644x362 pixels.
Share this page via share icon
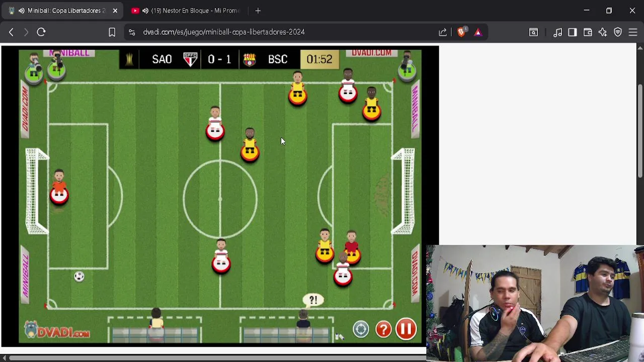coord(443,32)
